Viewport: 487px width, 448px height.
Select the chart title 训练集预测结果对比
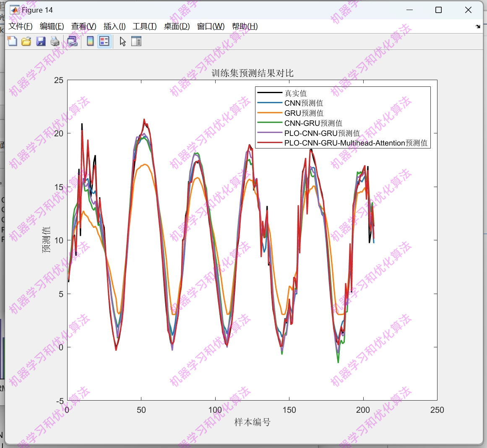click(253, 73)
